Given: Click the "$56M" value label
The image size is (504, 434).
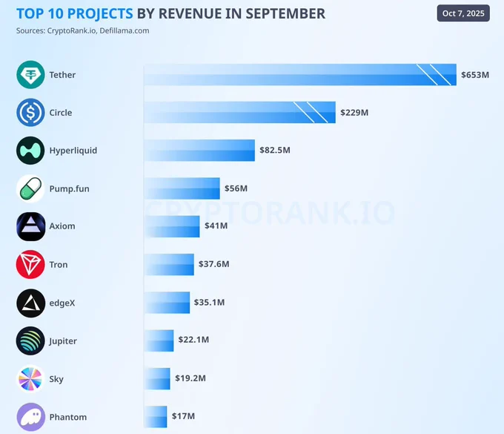Looking at the screenshot, I should (236, 188).
